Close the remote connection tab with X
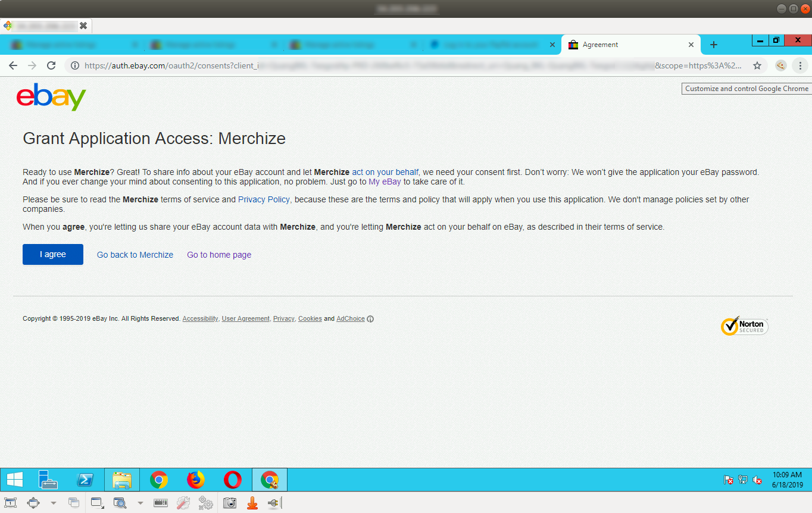Image resolution: width=812 pixels, height=513 pixels. click(83, 26)
